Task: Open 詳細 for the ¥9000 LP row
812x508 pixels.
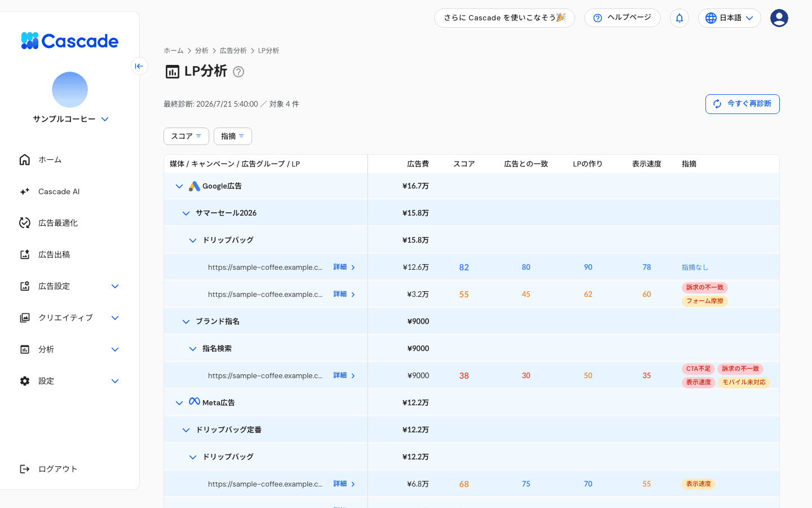Action: coord(344,375)
